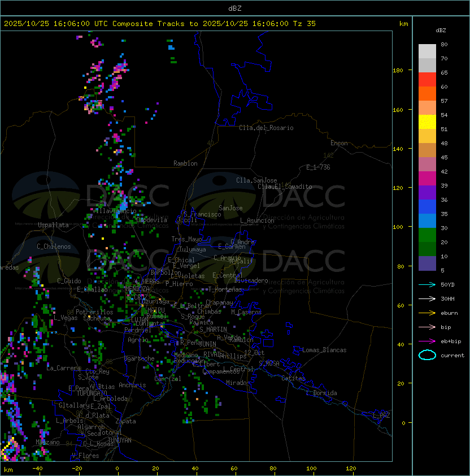Pick the light gray 70–80 dBZ swatch
Image resolution: width=470 pixels, height=476 pixels.
[x=427, y=51]
